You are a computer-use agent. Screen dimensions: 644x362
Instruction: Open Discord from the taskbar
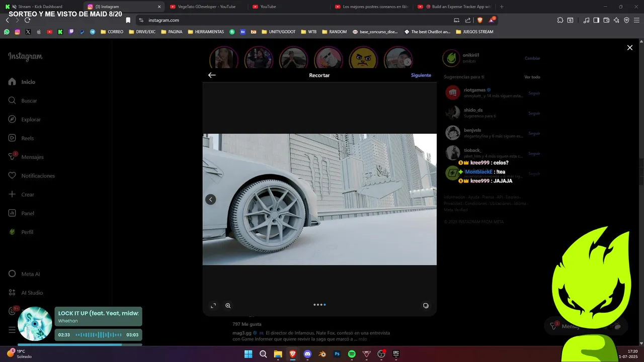pos(307,354)
